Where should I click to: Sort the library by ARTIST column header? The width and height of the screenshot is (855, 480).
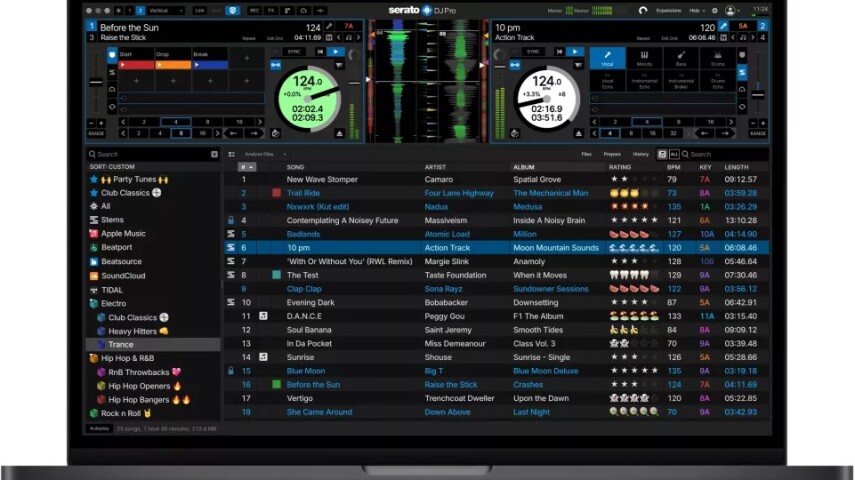click(x=435, y=167)
